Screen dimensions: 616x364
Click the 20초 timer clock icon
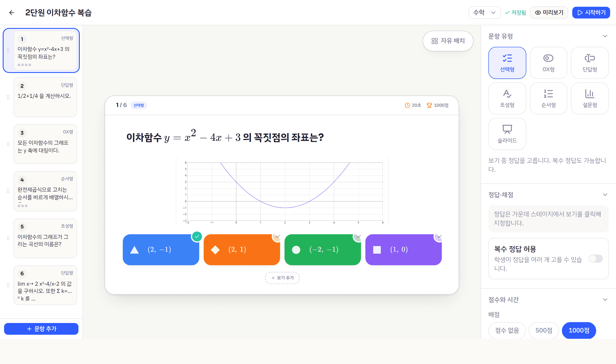pyautogui.click(x=407, y=105)
